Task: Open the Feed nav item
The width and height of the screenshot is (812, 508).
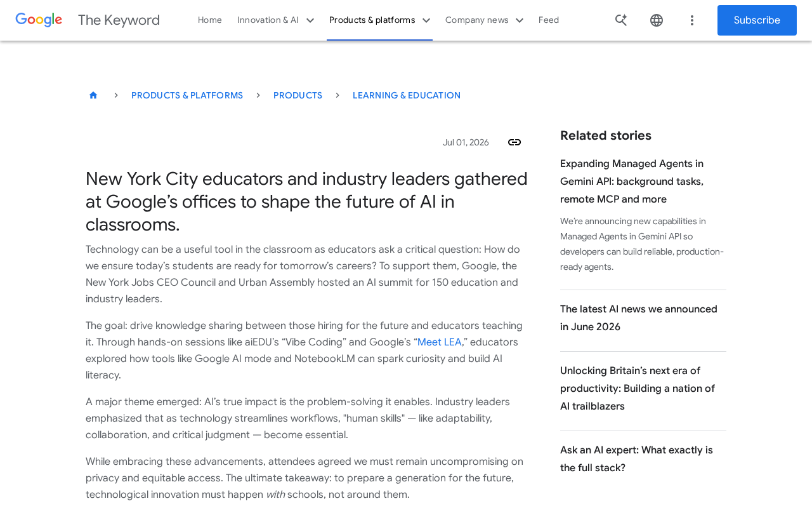Action: click(549, 20)
